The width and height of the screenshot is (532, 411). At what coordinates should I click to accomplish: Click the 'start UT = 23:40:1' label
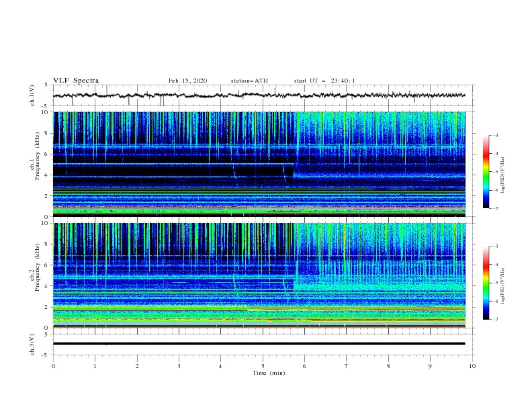click(x=324, y=81)
